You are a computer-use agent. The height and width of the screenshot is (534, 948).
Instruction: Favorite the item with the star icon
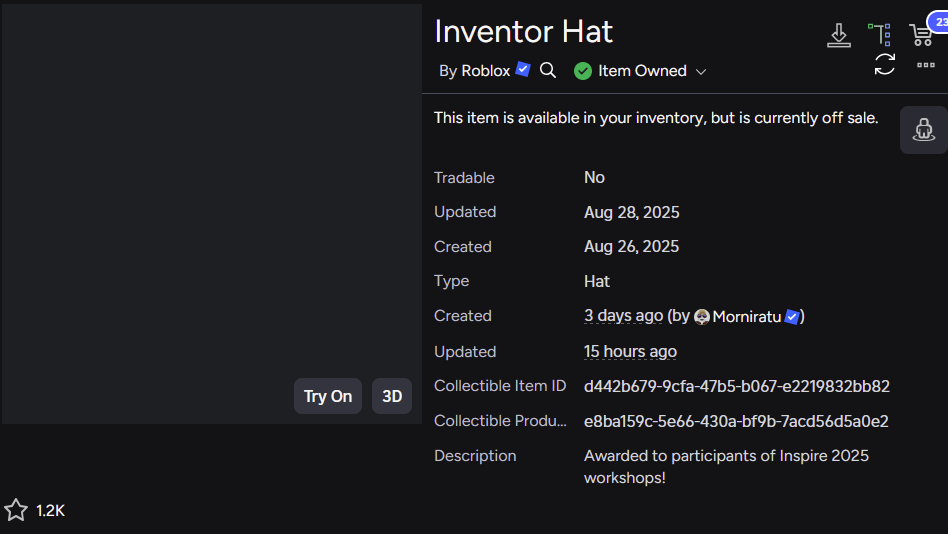tap(16, 510)
